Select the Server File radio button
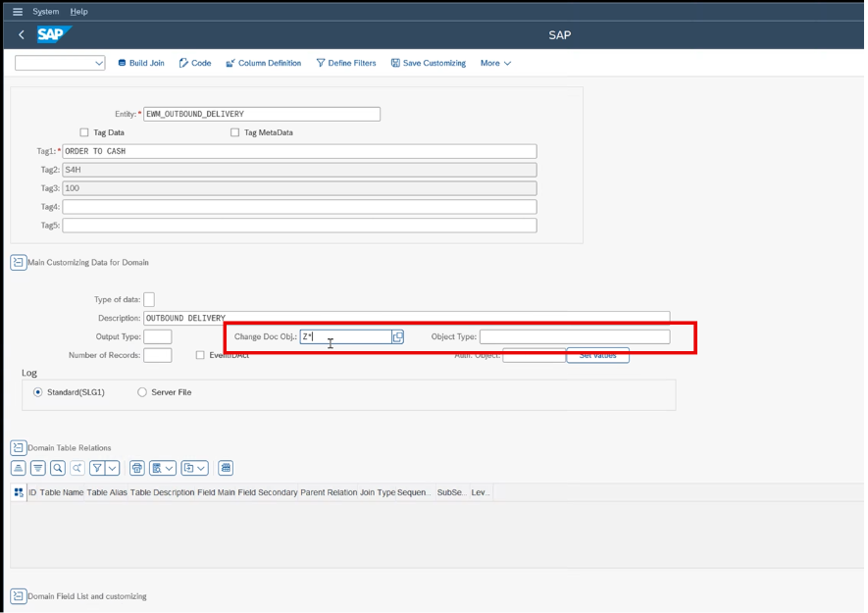This screenshot has height=613, width=868. tap(142, 392)
